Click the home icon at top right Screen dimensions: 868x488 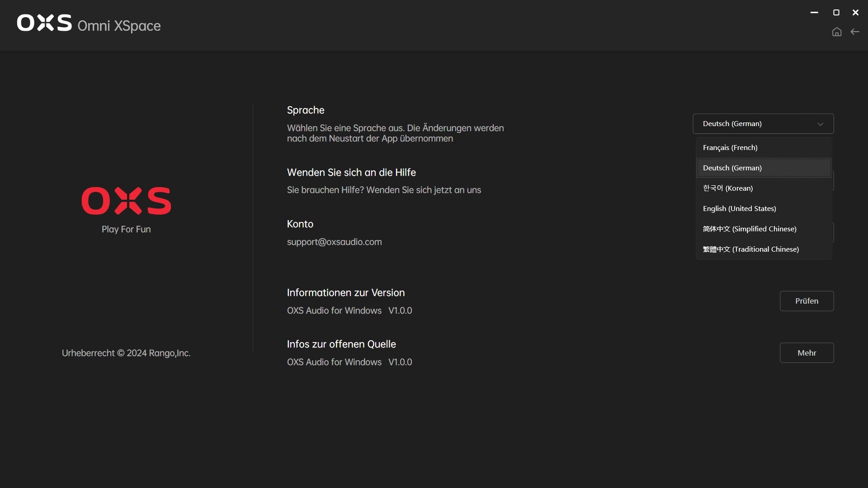[837, 32]
